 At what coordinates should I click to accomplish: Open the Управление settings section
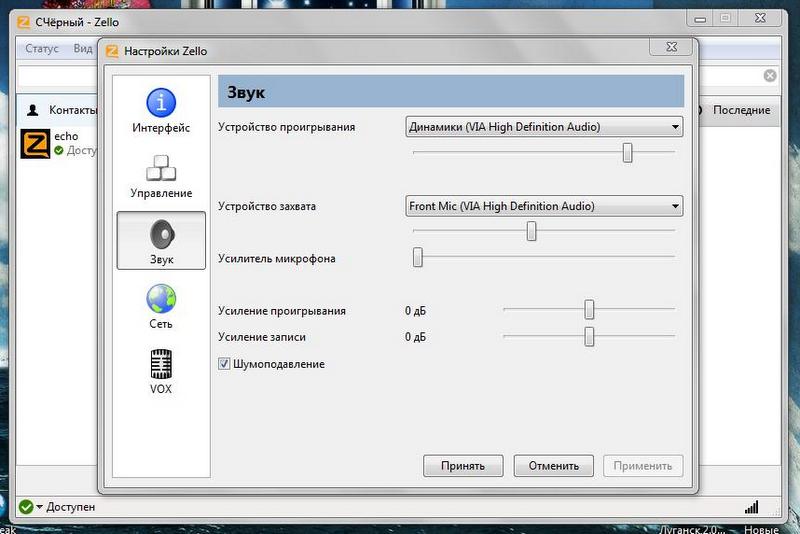[161, 176]
